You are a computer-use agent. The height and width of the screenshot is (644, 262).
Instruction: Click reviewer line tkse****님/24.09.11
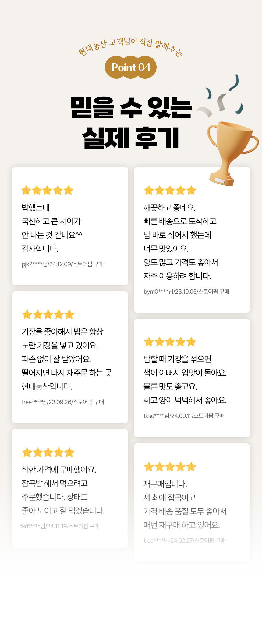184,416
